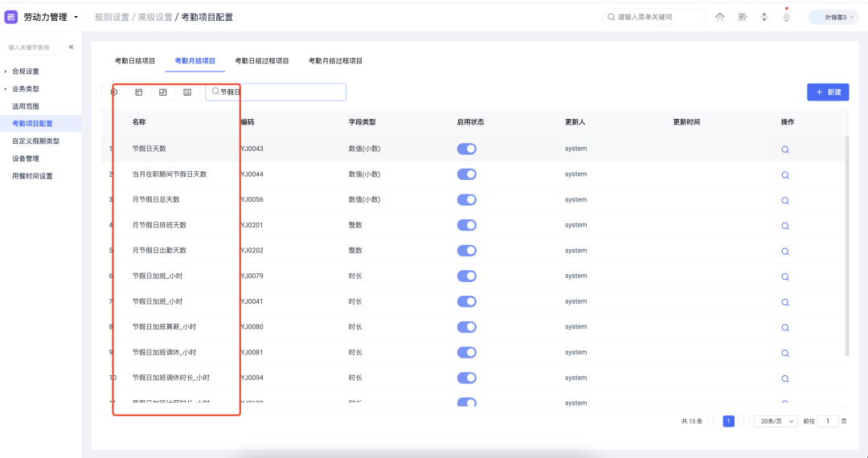Toggle switch for YJ0080 节假日加班算薪_小时
Image resolution: width=868 pixels, height=458 pixels.
467,327
